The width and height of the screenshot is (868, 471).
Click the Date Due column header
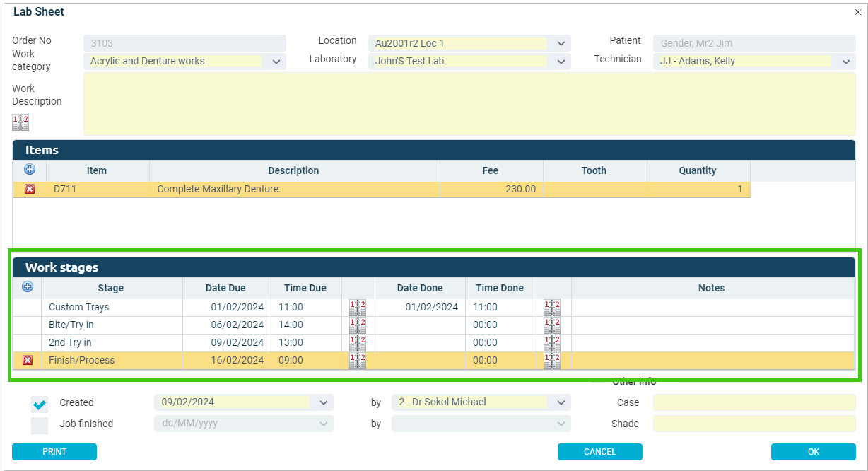(x=227, y=288)
